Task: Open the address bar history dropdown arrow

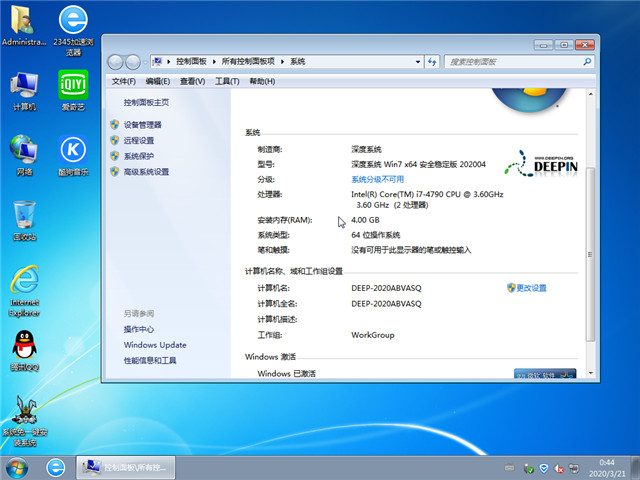Action: [418, 62]
